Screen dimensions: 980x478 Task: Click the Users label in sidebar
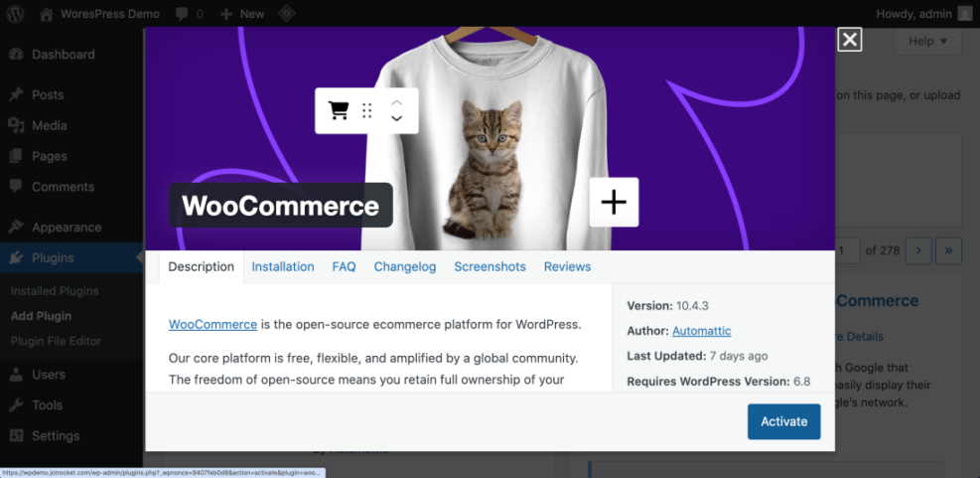49,375
